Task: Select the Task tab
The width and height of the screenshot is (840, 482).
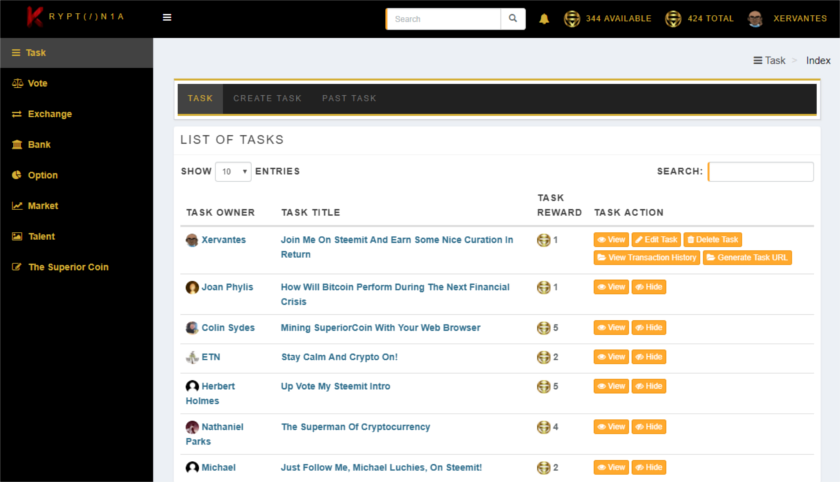Action: (200, 99)
